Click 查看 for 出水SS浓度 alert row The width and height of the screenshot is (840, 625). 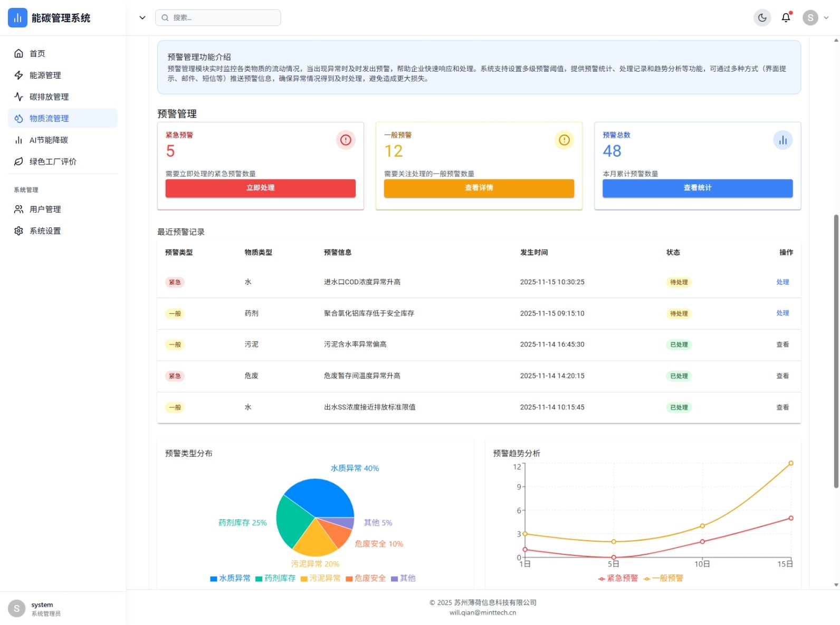pos(782,408)
